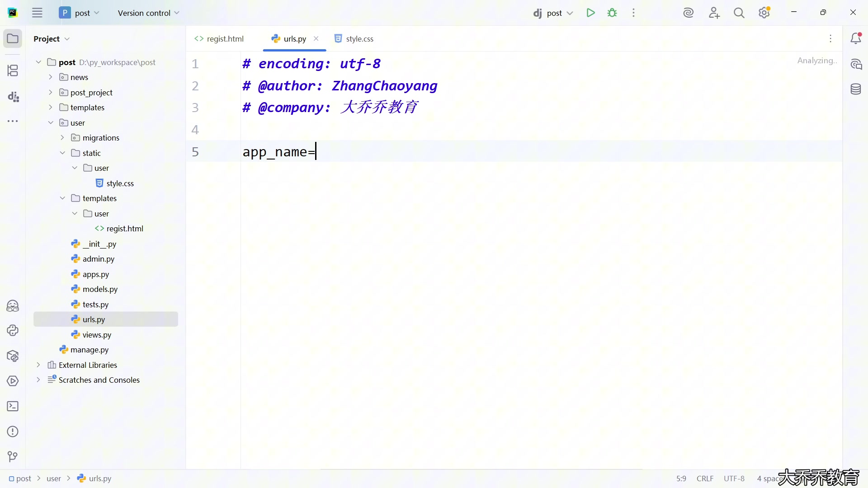Screen dimensions: 868x488
Task: Open run toolbar more actions menu
Action: coord(634,13)
